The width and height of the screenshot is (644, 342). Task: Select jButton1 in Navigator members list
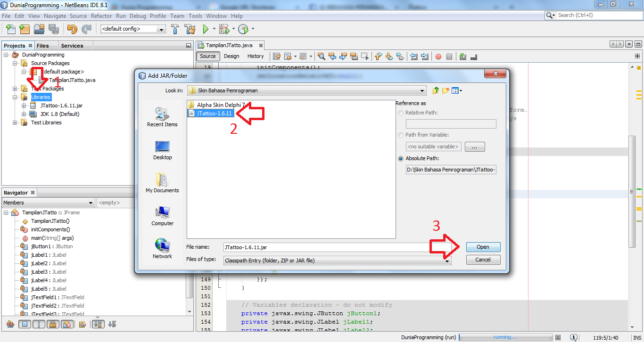[46, 246]
